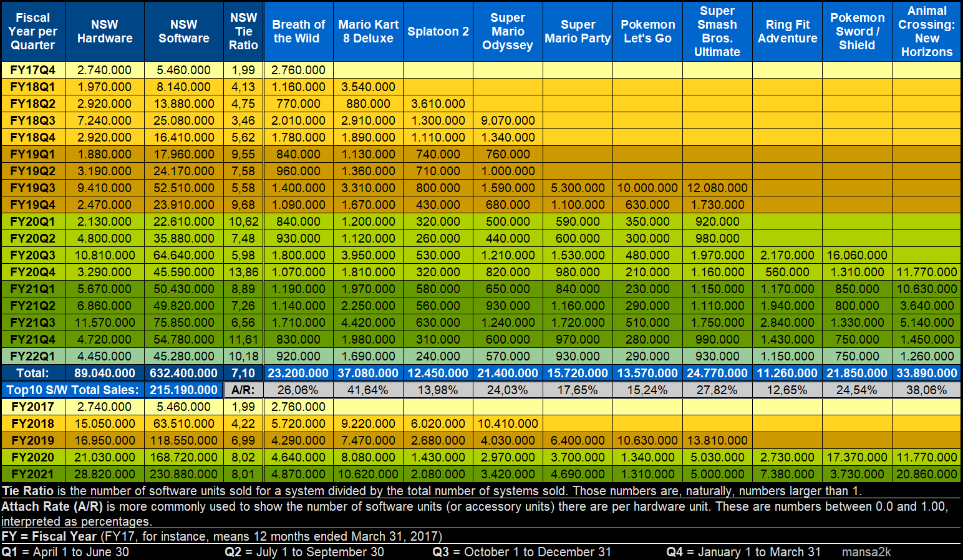Screen dimensions: 963x560
Task: Click the 3.610.000 Splatoon 2 cell
Action: pos(438,104)
